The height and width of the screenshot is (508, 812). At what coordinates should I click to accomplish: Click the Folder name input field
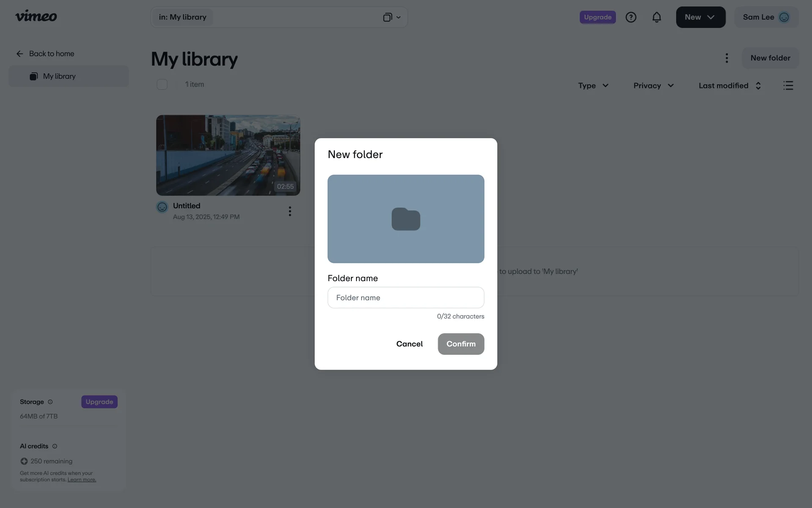pos(406,298)
